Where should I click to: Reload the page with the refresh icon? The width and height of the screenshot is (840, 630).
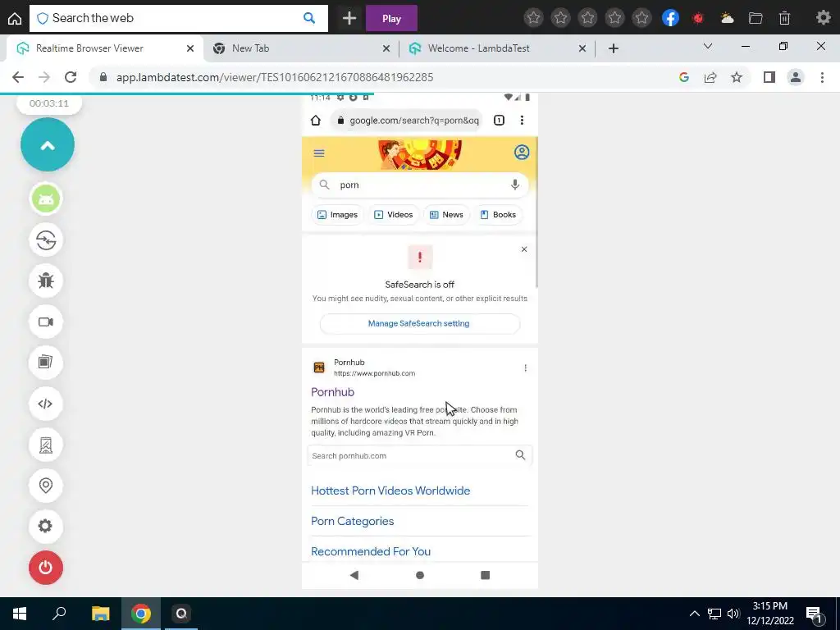(x=71, y=77)
